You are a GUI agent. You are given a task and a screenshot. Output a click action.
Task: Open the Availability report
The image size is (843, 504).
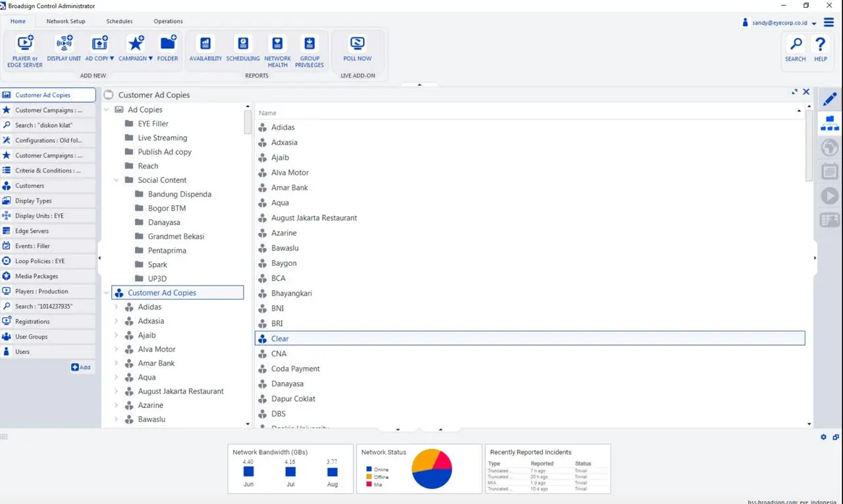click(205, 44)
